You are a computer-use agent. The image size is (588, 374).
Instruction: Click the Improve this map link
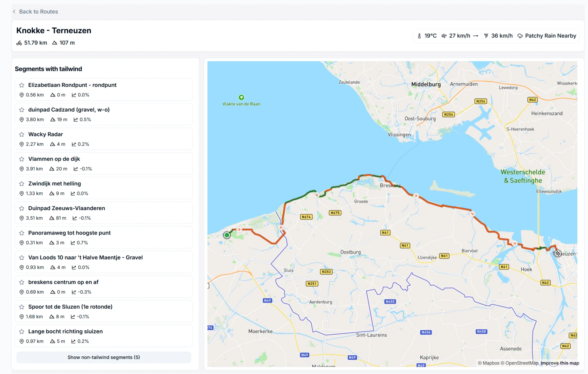point(559,363)
